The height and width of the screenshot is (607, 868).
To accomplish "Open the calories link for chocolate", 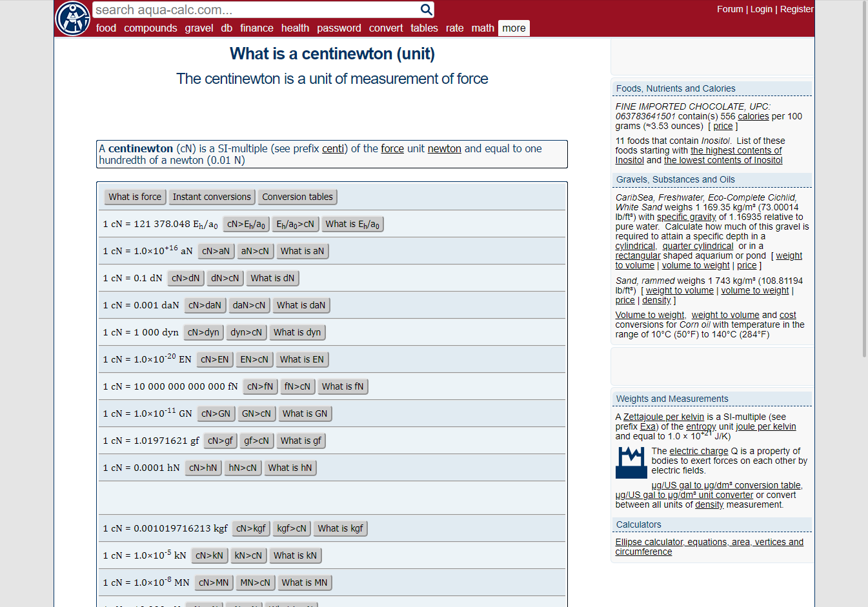I will pyautogui.click(x=753, y=117).
